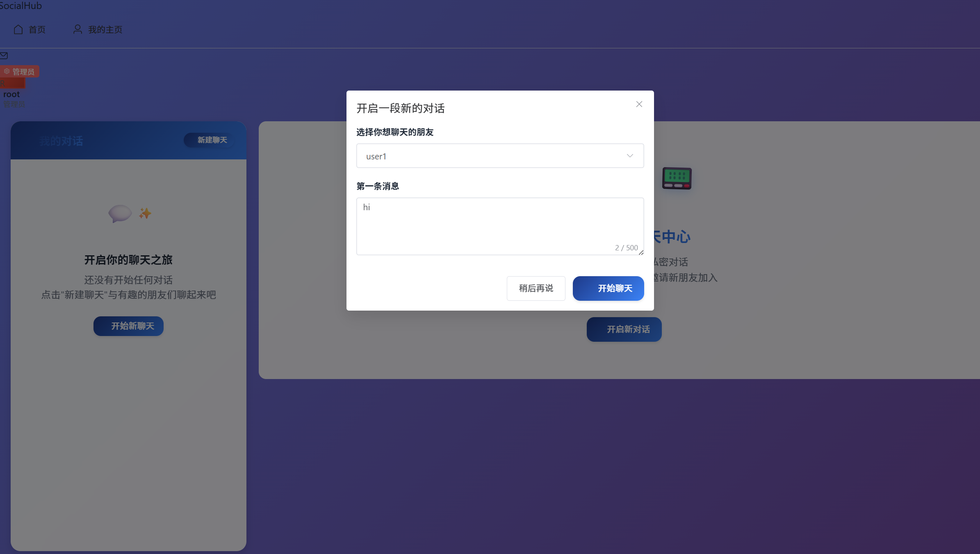980x554 pixels.
Task: Close the new conversation dialog
Action: [639, 104]
